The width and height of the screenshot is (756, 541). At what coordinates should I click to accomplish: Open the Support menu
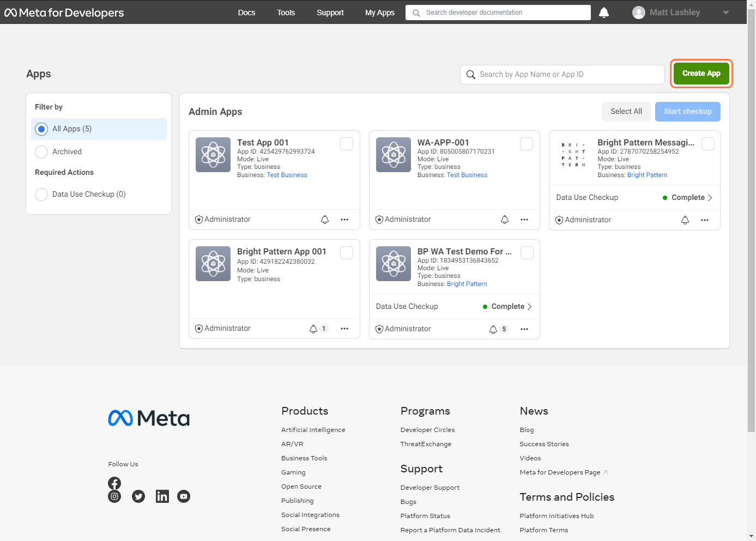330,13
